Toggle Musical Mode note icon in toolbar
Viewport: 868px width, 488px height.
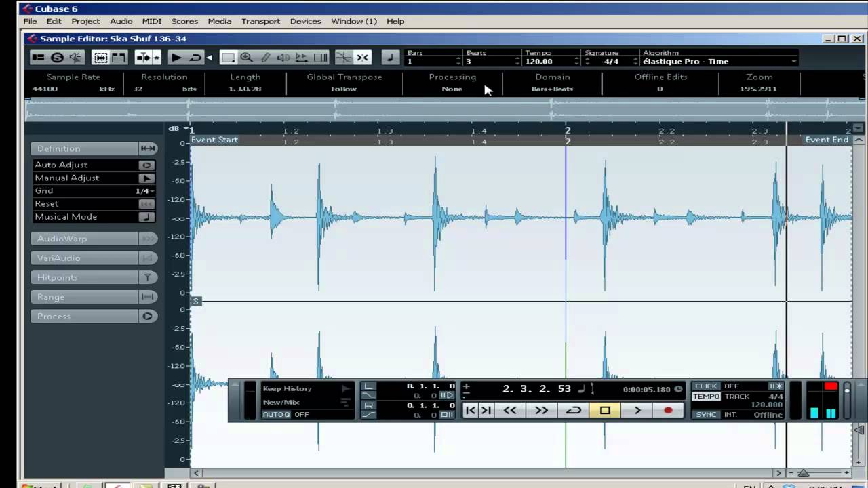coord(391,58)
